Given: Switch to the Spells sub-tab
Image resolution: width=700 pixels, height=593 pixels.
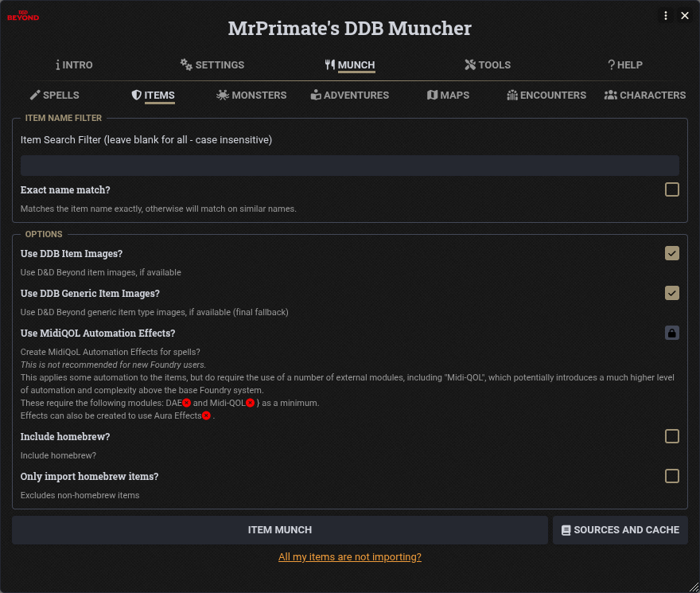Looking at the screenshot, I should [x=54, y=96].
